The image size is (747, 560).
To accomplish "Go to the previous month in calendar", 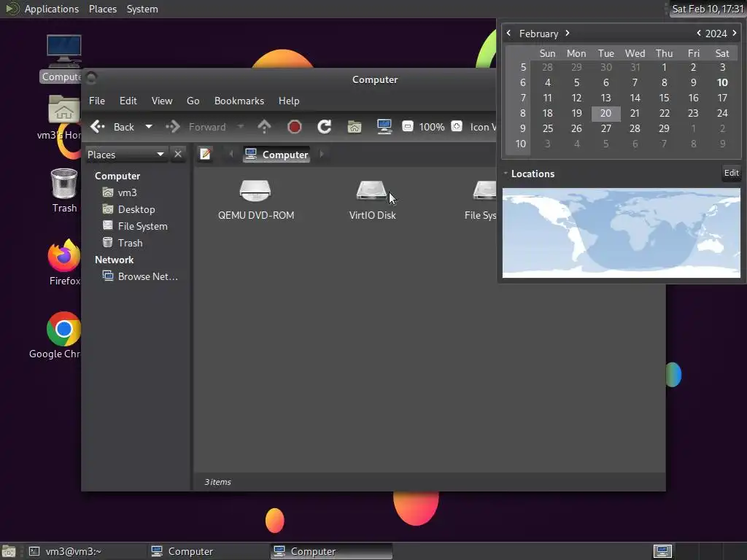I will (x=508, y=33).
